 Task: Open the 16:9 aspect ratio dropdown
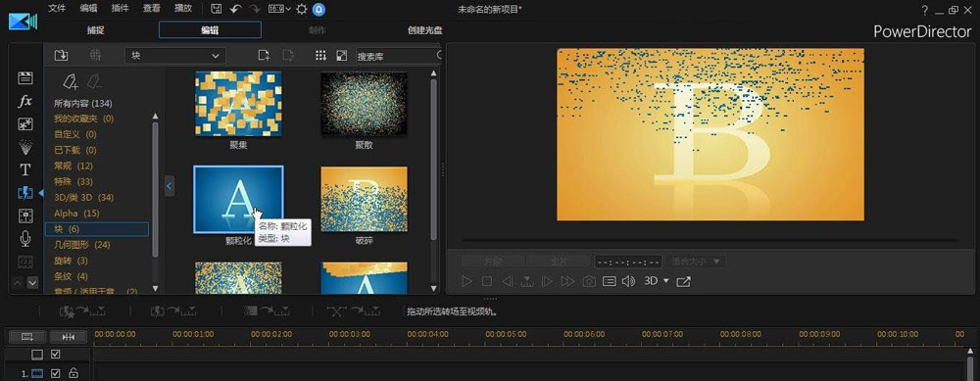280,9
